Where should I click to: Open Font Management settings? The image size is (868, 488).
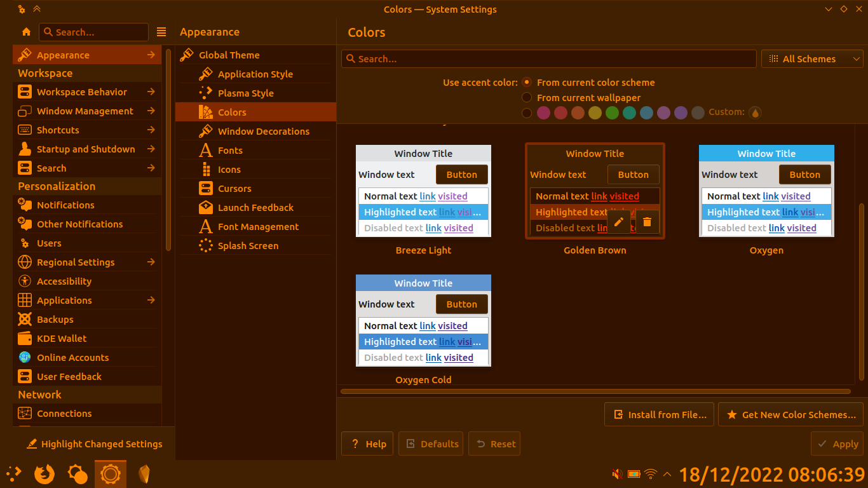point(255,227)
